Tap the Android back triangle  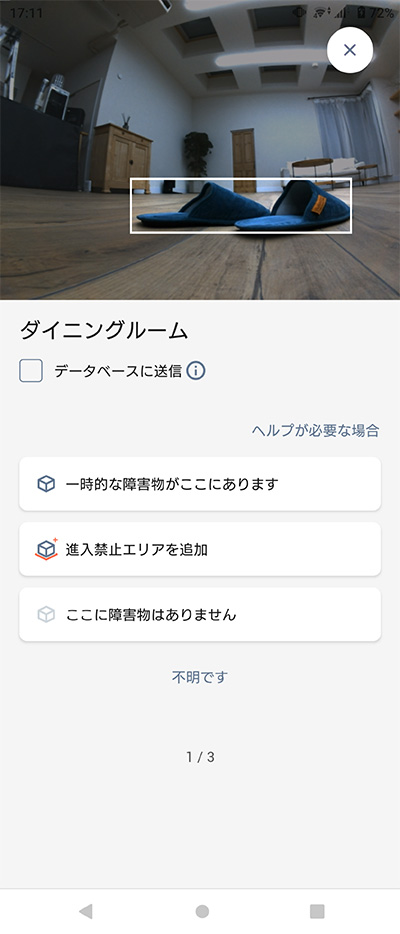[86, 911]
